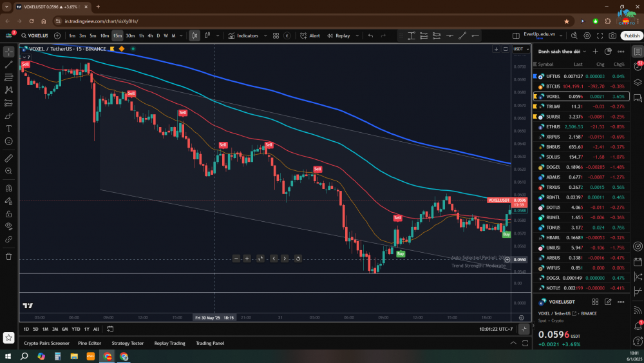The image size is (644, 363).
Task: Open the forecasting and measurement tools
Action: [8, 103]
